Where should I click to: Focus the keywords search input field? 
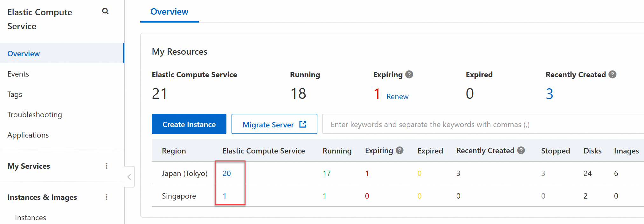pos(483,124)
